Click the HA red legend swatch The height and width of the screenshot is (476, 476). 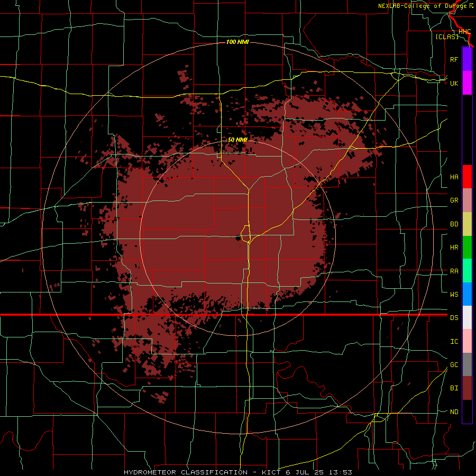(467, 177)
